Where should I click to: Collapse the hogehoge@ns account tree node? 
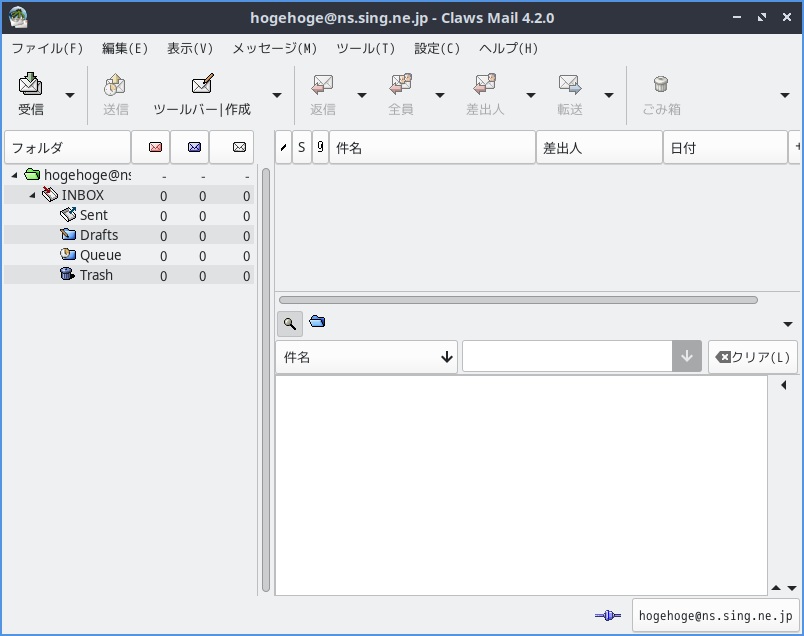[x=14, y=175]
